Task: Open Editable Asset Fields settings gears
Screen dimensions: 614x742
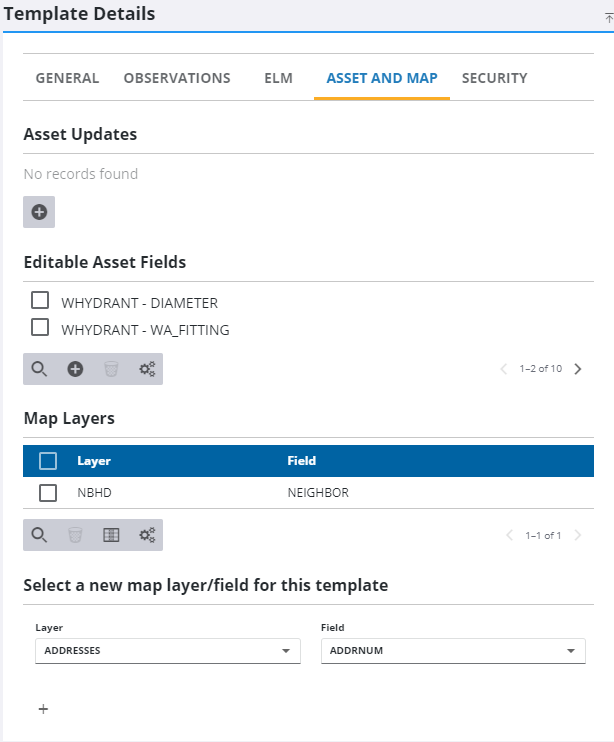Action: pos(147,369)
